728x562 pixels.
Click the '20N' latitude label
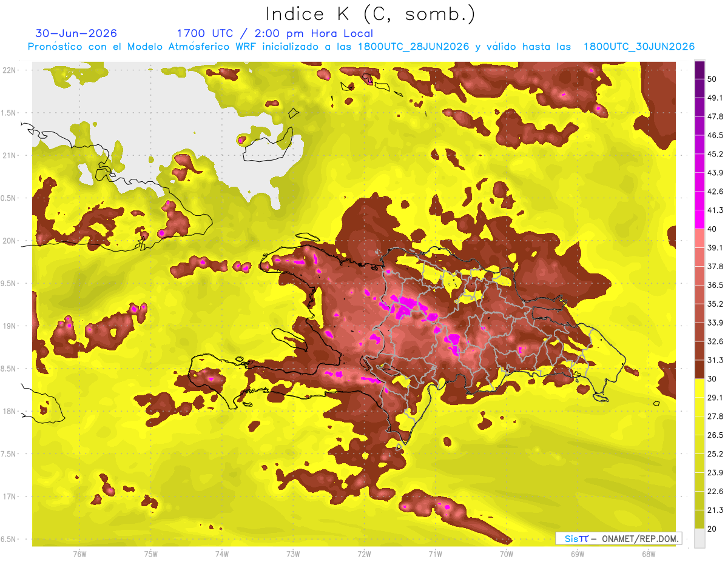pyautogui.click(x=10, y=241)
